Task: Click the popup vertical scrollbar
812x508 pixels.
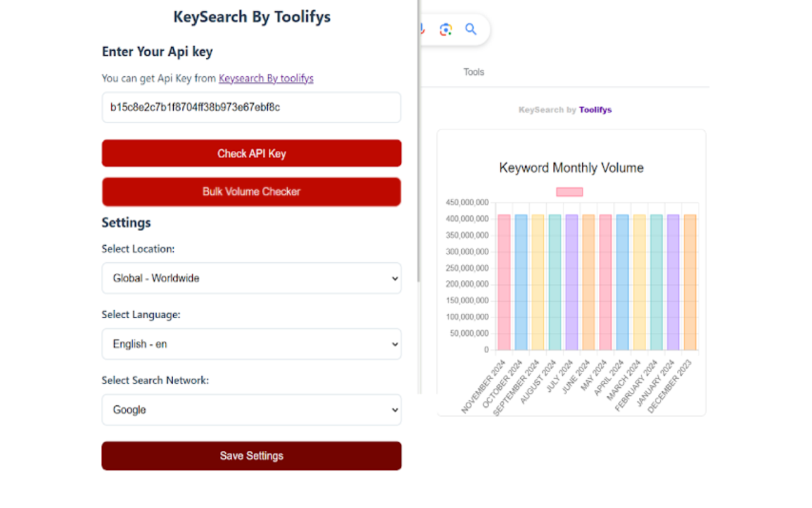Action: point(418,140)
